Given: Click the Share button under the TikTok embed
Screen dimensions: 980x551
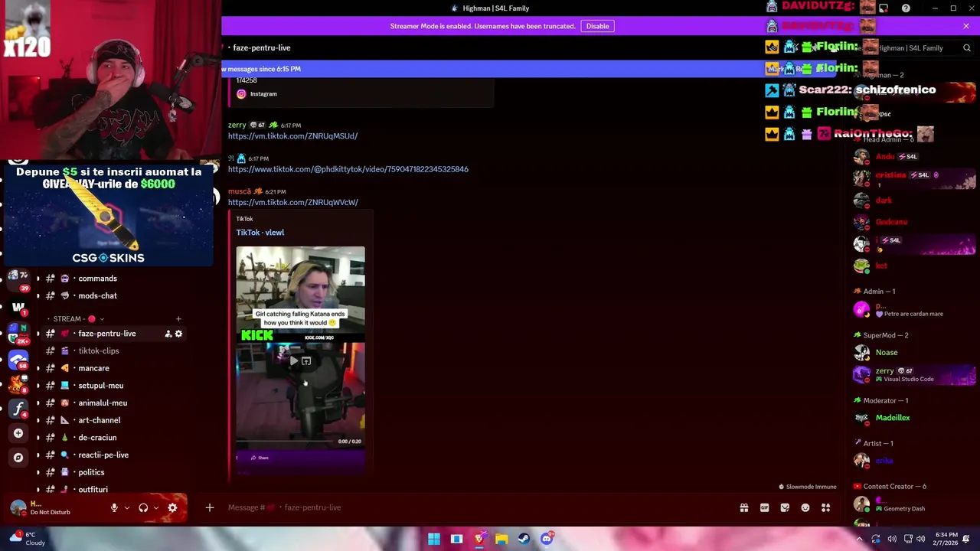Looking at the screenshot, I should [260, 458].
